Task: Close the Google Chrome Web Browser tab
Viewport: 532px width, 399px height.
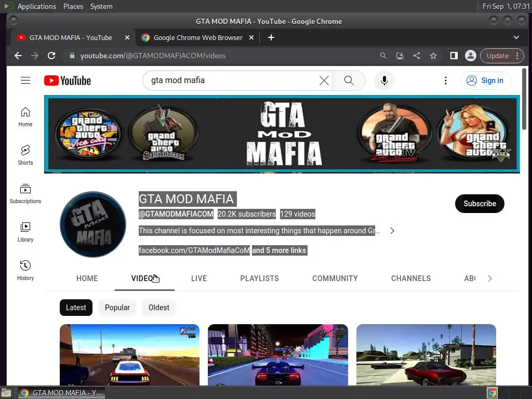Action: tap(251, 37)
